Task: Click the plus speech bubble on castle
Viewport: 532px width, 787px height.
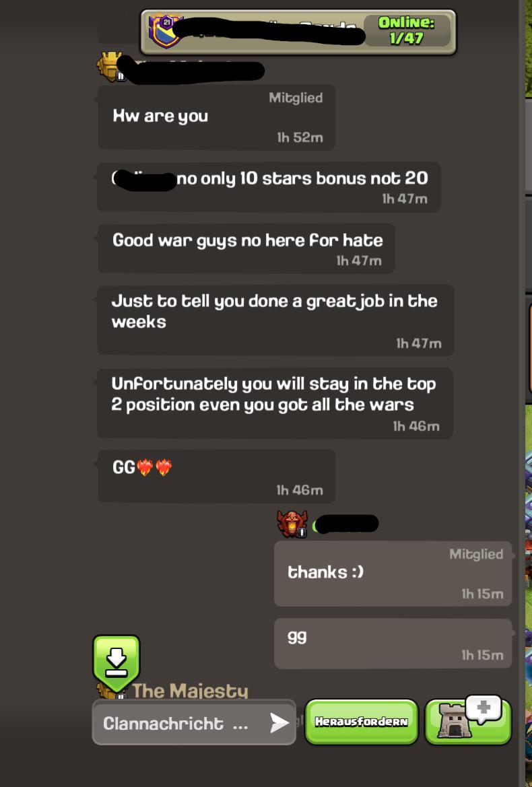Action: [x=484, y=708]
